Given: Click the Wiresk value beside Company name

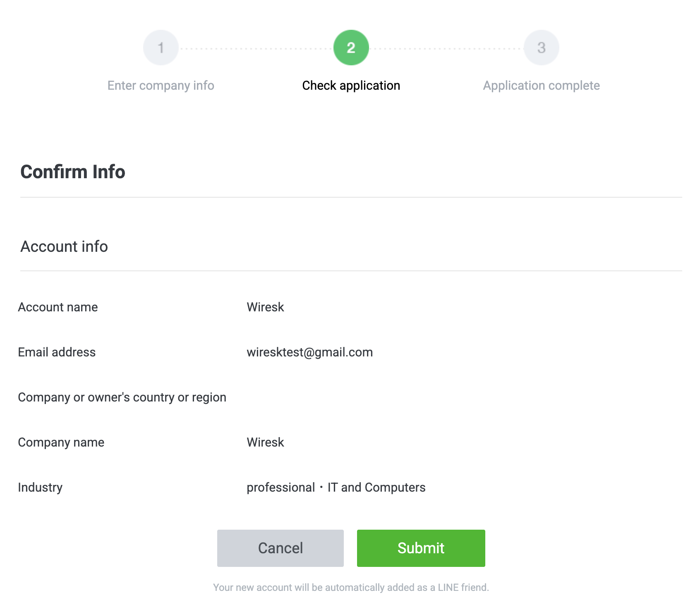Looking at the screenshot, I should pyautogui.click(x=265, y=442).
